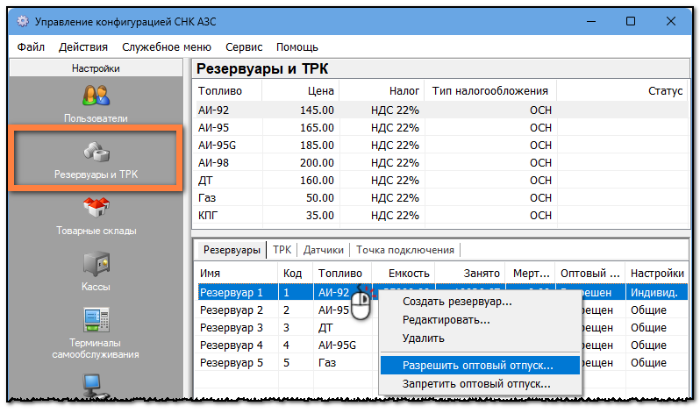Click the Имя column header

(x=237, y=273)
